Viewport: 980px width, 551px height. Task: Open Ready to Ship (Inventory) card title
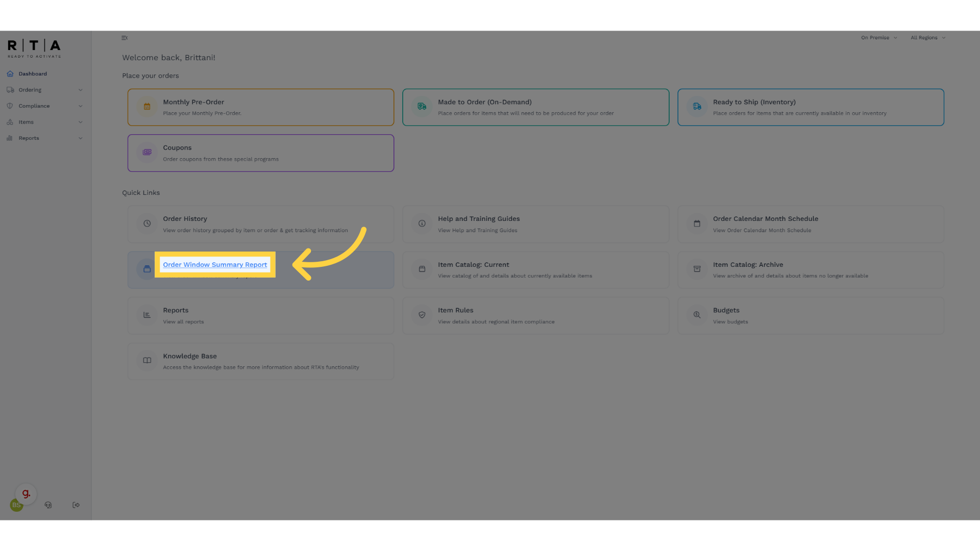point(754,102)
